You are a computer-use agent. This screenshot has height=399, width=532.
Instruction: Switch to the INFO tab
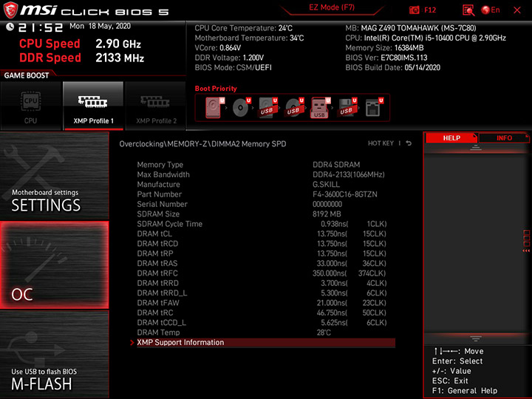point(504,137)
